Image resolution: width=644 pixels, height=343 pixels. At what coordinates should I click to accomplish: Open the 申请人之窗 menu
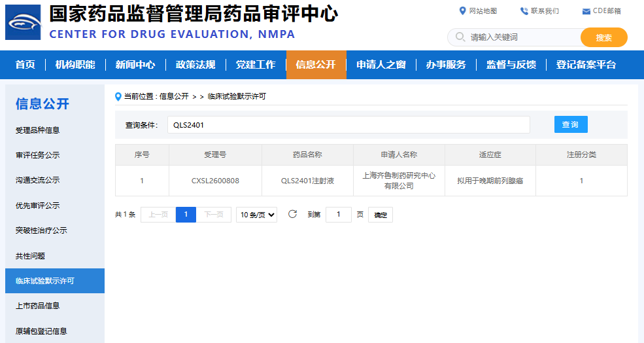pyautogui.click(x=381, y=65)
